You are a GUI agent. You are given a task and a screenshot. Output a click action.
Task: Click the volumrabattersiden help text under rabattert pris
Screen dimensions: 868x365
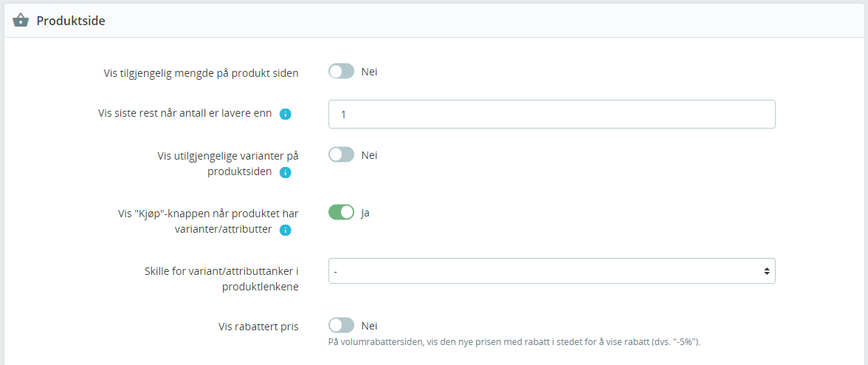[x=515, y=341]
